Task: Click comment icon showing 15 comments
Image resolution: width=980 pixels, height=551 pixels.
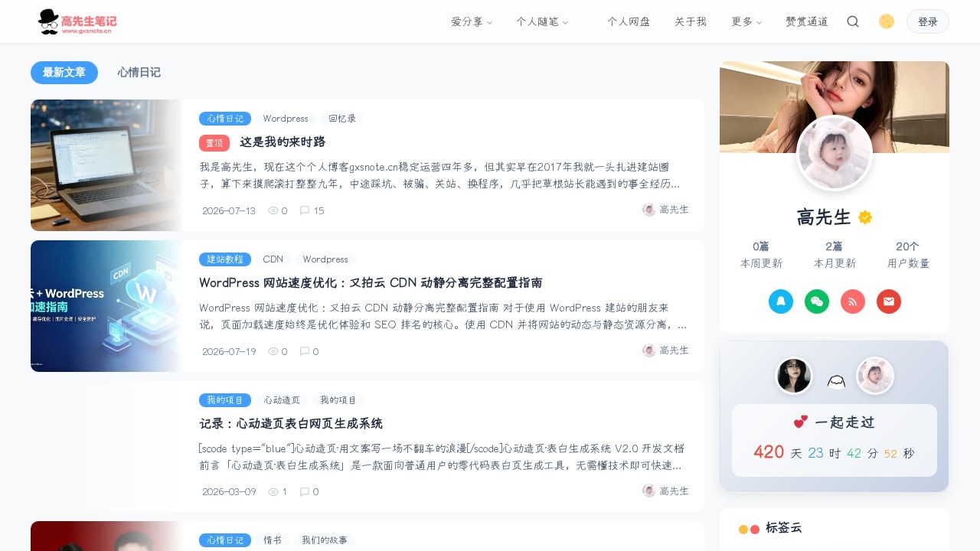Action: (x=305, y=210)
